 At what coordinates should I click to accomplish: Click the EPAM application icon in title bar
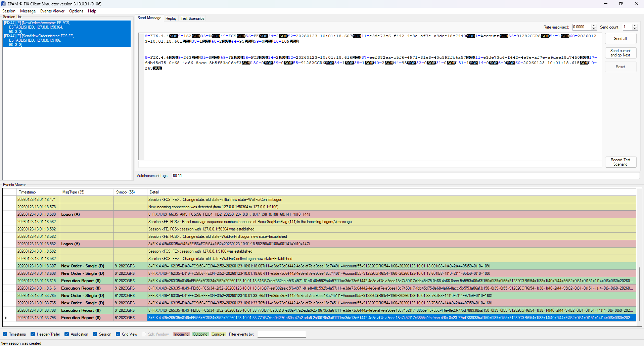(3, 4)
